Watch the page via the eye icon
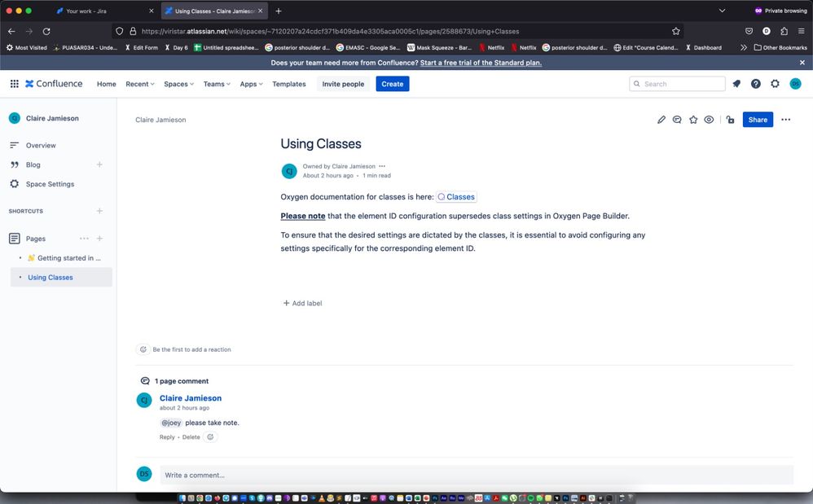Screen dimensions: 813x504 [709, 119]
